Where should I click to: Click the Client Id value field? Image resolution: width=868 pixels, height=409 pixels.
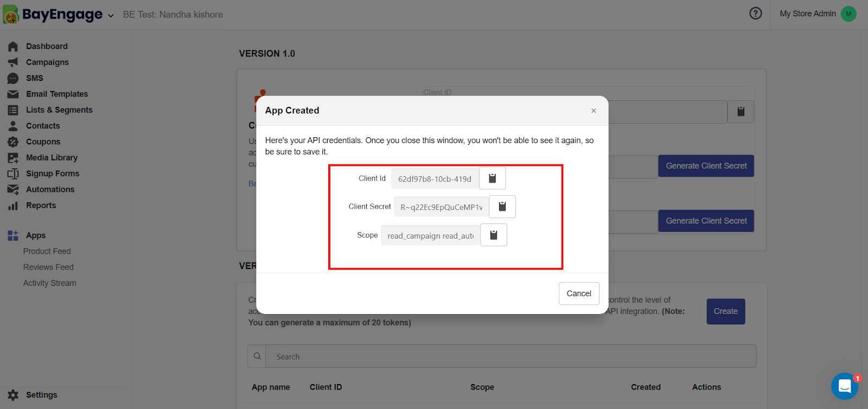[435, 178]
